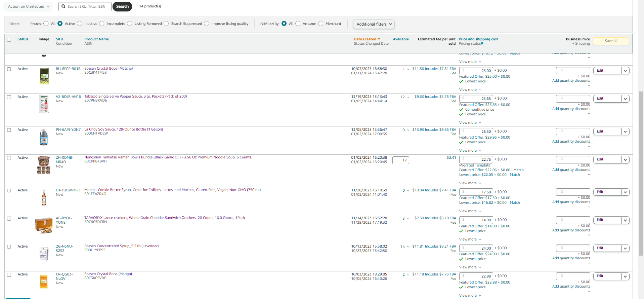644x299 pixels.
Task: Open Bossen Crystal Boba (Mango) product link
Action: click(x=108, y=274)
